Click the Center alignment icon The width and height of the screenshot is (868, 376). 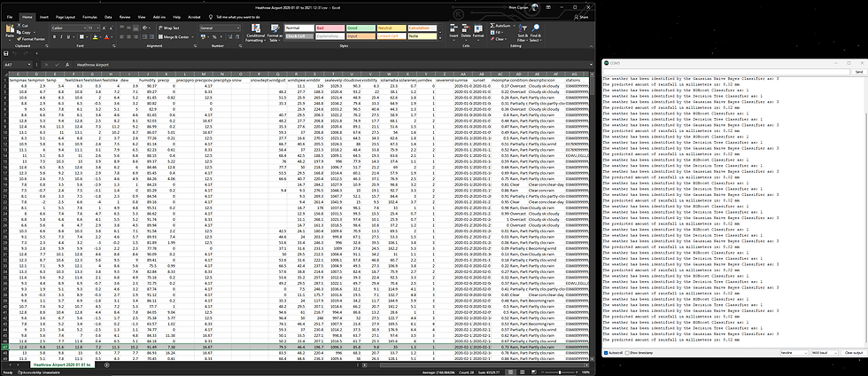(128, 36)
